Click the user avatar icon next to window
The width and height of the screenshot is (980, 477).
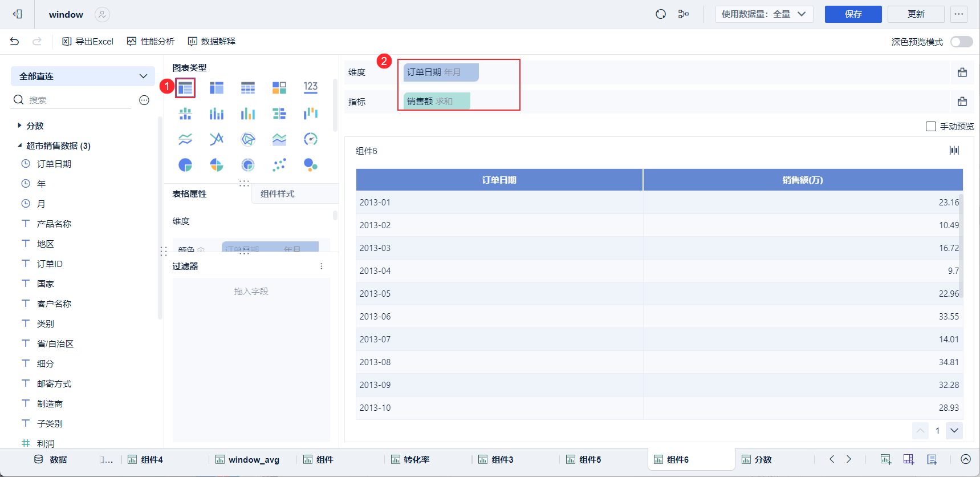[x=102, y=14]
